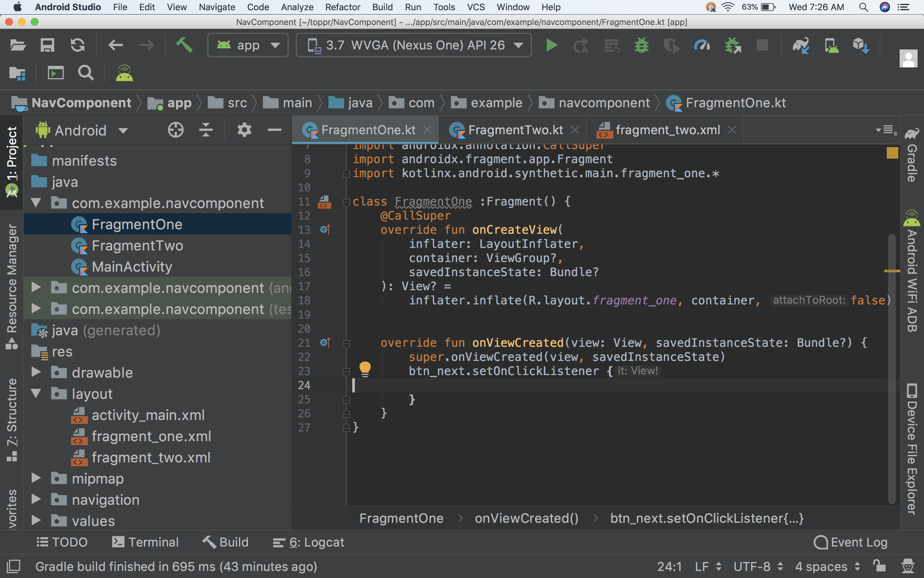The height and width of the screenshot is (578, 924).
Task: Show the hidden tabs list dropdown
Action: pyautogui.click(x=886, y=130)
